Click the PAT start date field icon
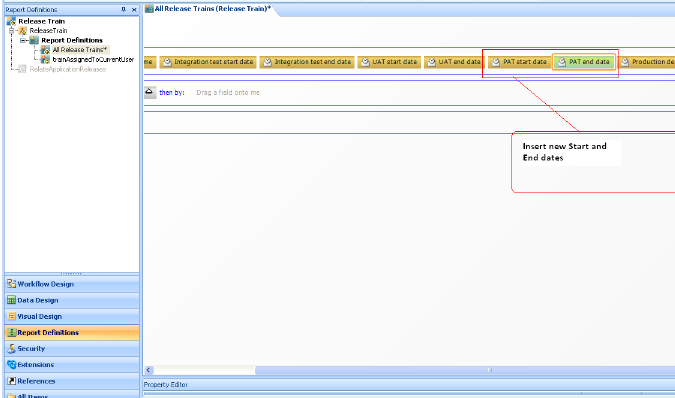The height and width of the screenshot is (398, 675). [x=496, y=62]
